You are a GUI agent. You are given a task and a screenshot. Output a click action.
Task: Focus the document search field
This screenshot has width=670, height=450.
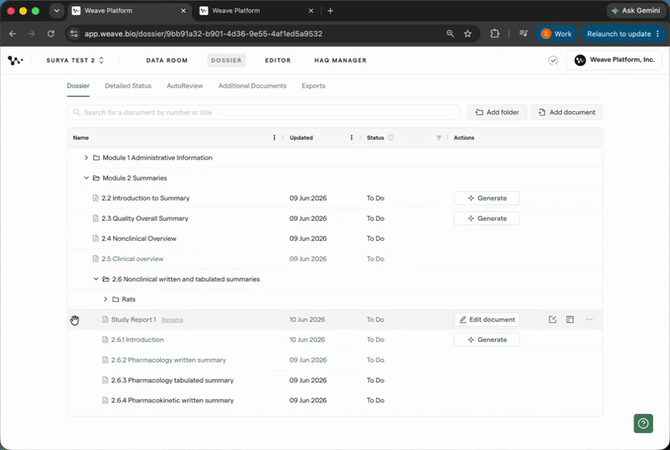pos(263,112)
